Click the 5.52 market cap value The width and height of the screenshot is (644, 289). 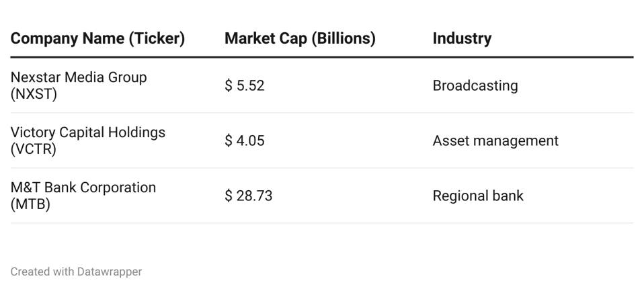pyautogui.click(x=251, y=86)
